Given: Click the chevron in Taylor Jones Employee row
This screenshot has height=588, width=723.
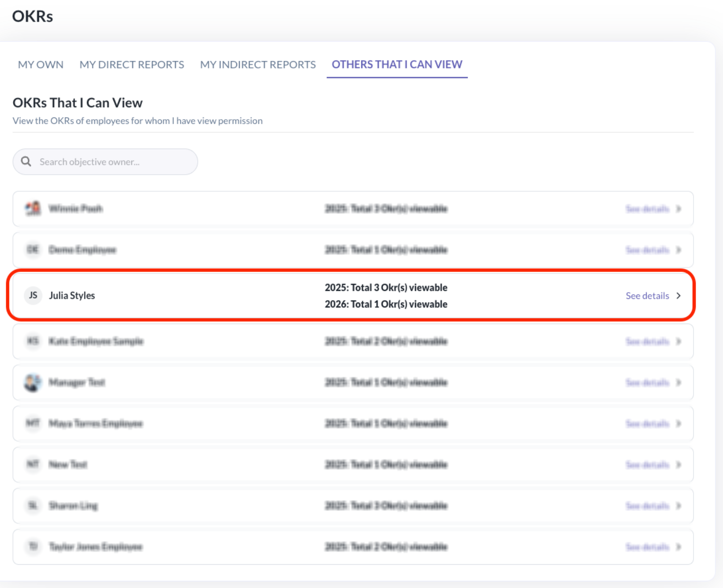Looking at the screenshot, I should pyautogui.click(x=678, y=547).
